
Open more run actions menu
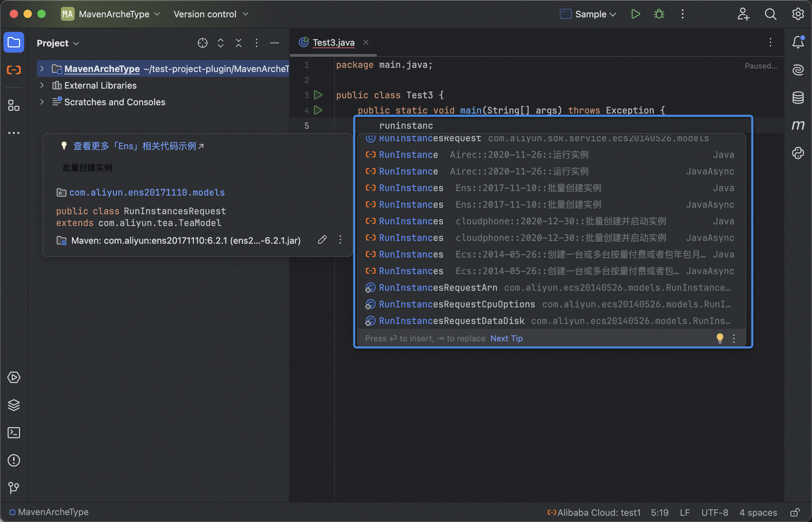[x=683, y=14]
